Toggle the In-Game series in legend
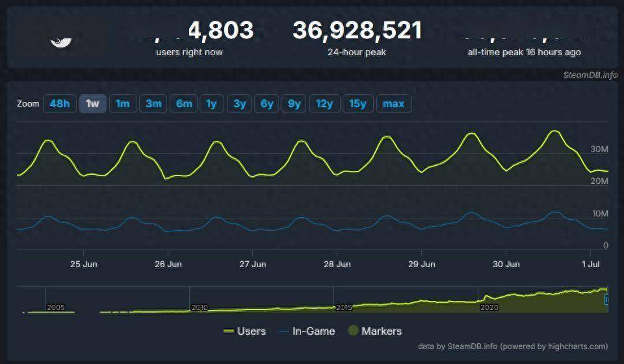 (307, 331)
